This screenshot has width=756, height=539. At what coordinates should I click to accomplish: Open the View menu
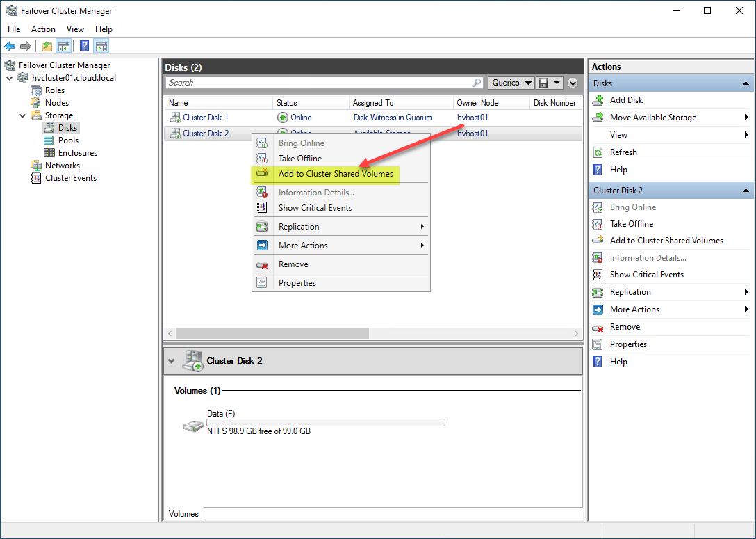(x=75, y=29)
